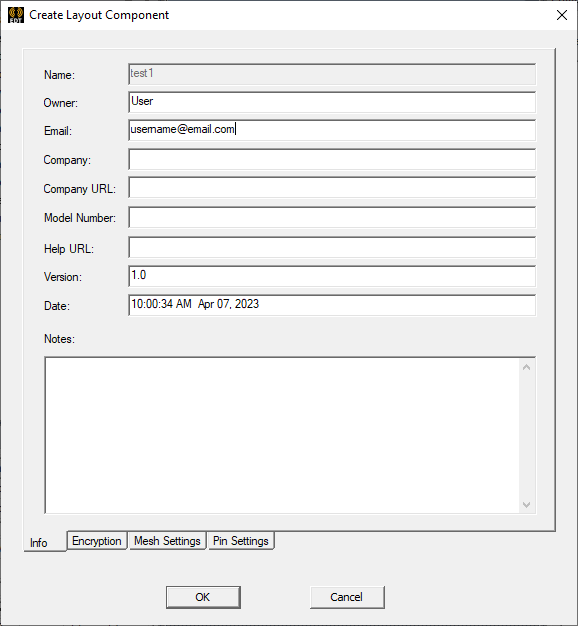Click the empty Company field
The height and width of the screenshot is (626, 578).
pyautogui.click(x=332, y=159)
